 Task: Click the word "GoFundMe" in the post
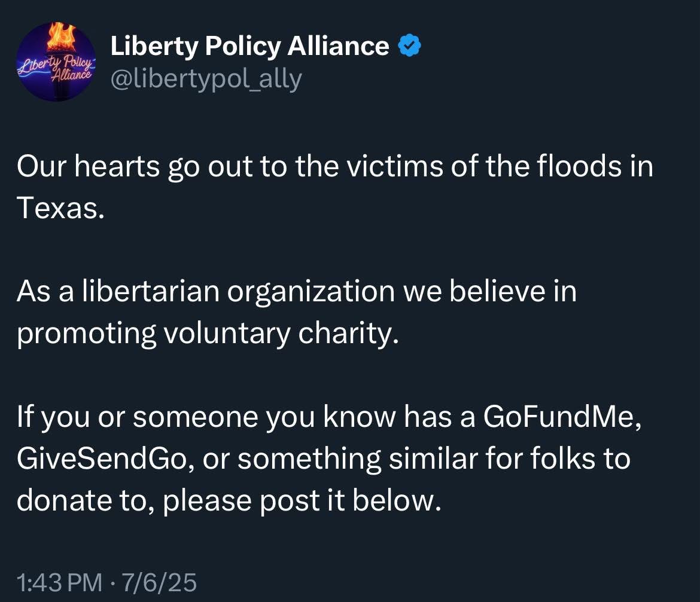click(561, 420)
